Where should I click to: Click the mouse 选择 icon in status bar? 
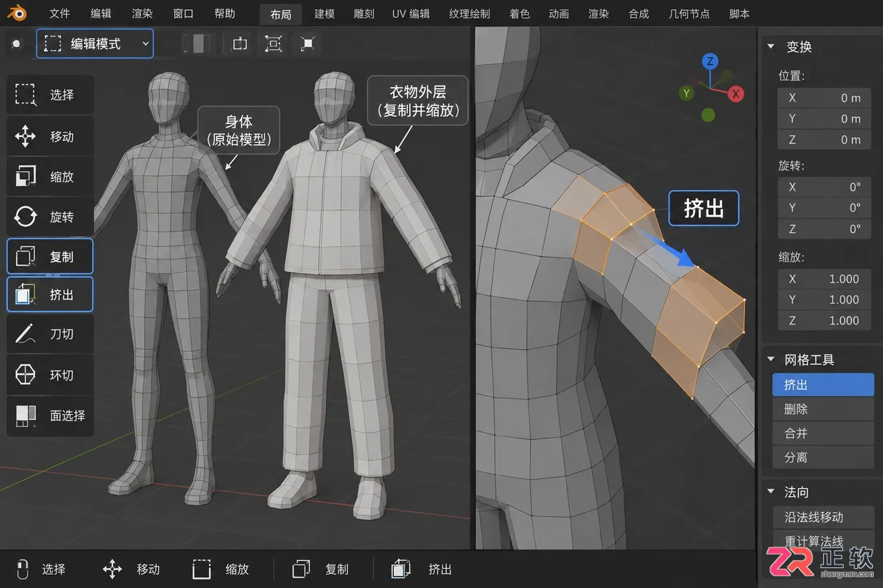pos(23,569)
